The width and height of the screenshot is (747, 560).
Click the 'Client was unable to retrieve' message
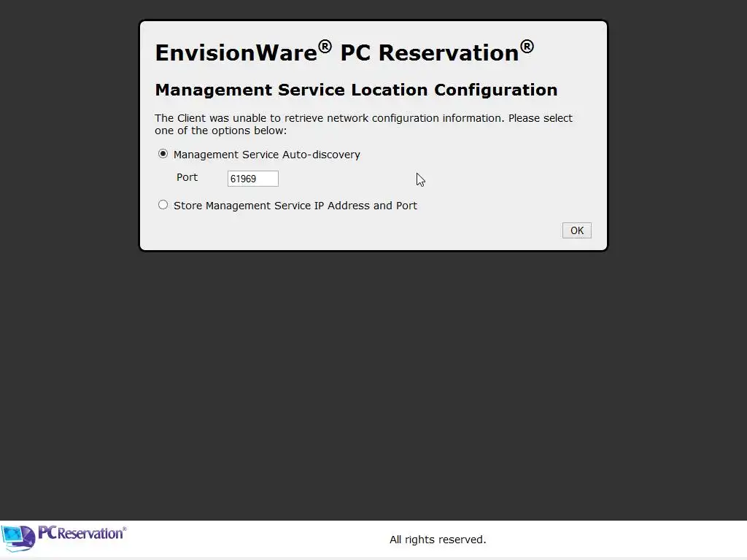pos(363,124)
